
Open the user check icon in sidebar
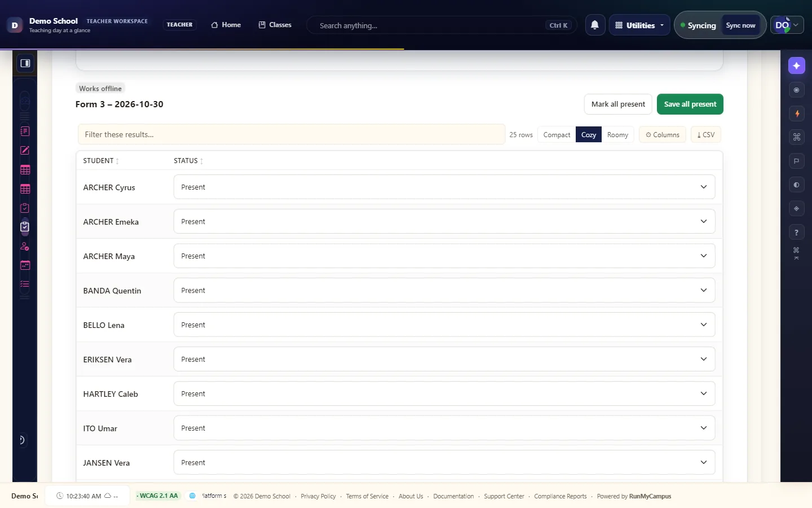[25, 246]
